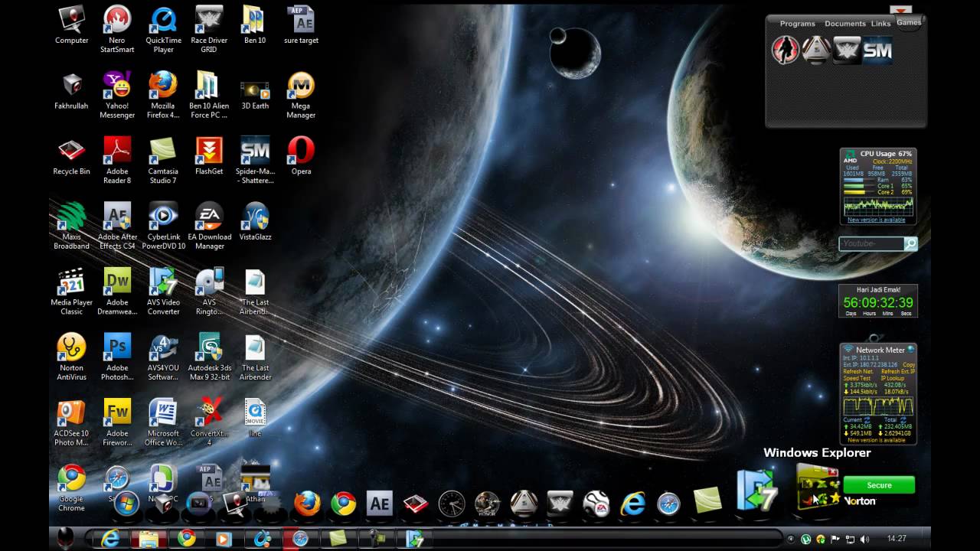The image size is (980, 551).
Task: Click Refresh Ext. IP in Network Meter
Action: point(898,371)
